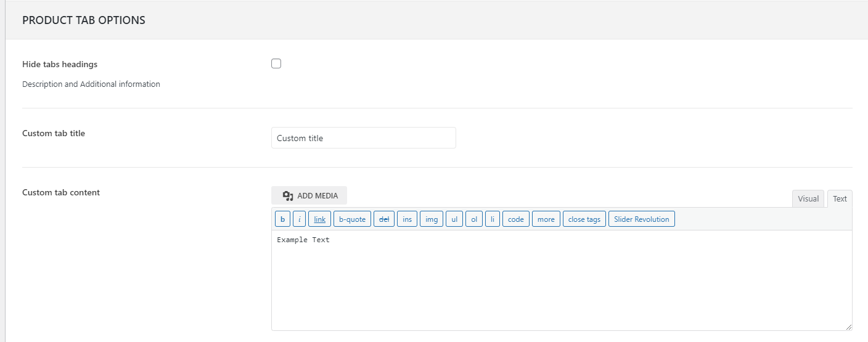The height and width of the screenshot is (342, 868).
Task: Enable the Hide tabs headings checkbox
Action: tap(276, 63)
